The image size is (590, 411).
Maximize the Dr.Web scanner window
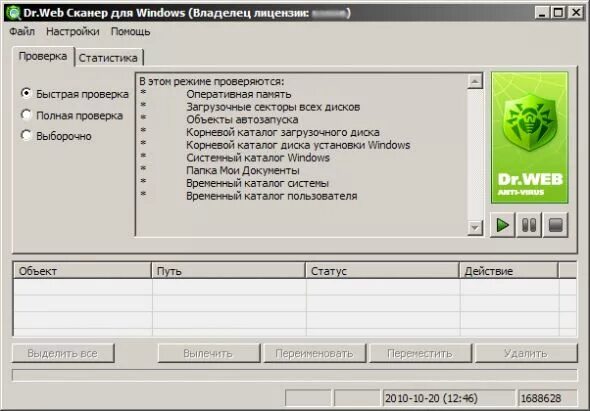point(558,13)
